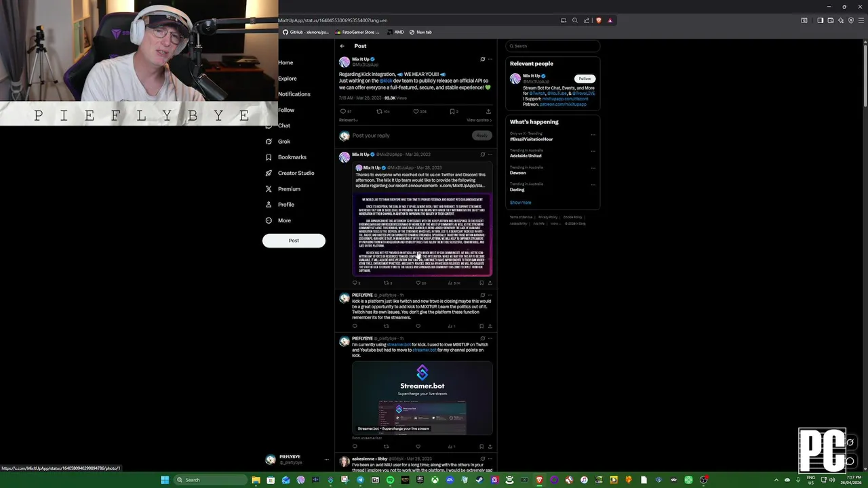Image resolution: width=868 pixels, height=488 pixels.
Task: Open View quotes link
Action: (x=479, y=120)
